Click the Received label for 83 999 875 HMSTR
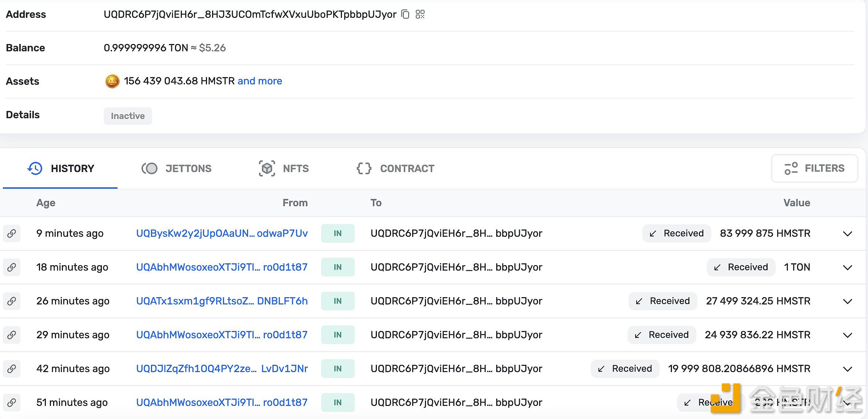Image resolution: width=868 pixels, height=419 pixels. [x=677, y=233]
